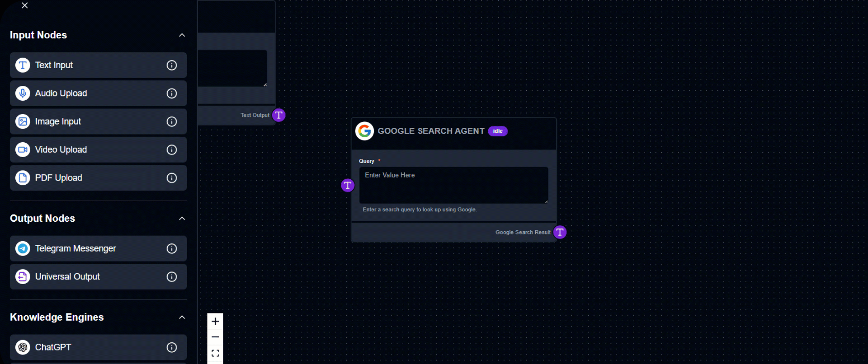868x364 pixels.
Task: Click the Text Output connector handle
Action: tap(279, 115)
